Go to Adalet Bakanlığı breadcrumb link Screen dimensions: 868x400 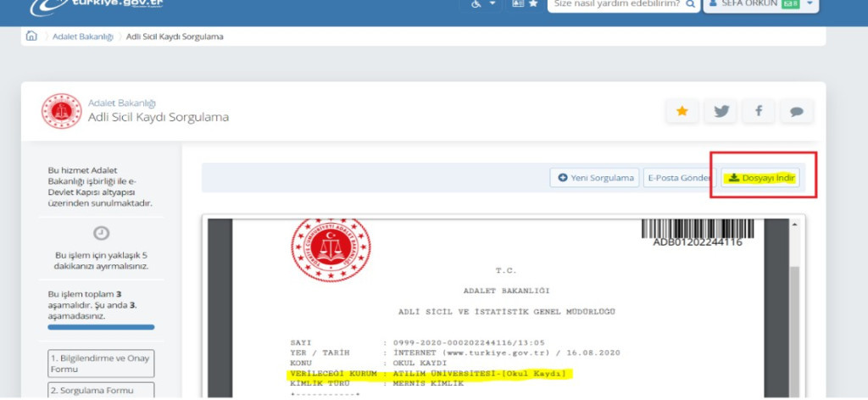[83, 37]
